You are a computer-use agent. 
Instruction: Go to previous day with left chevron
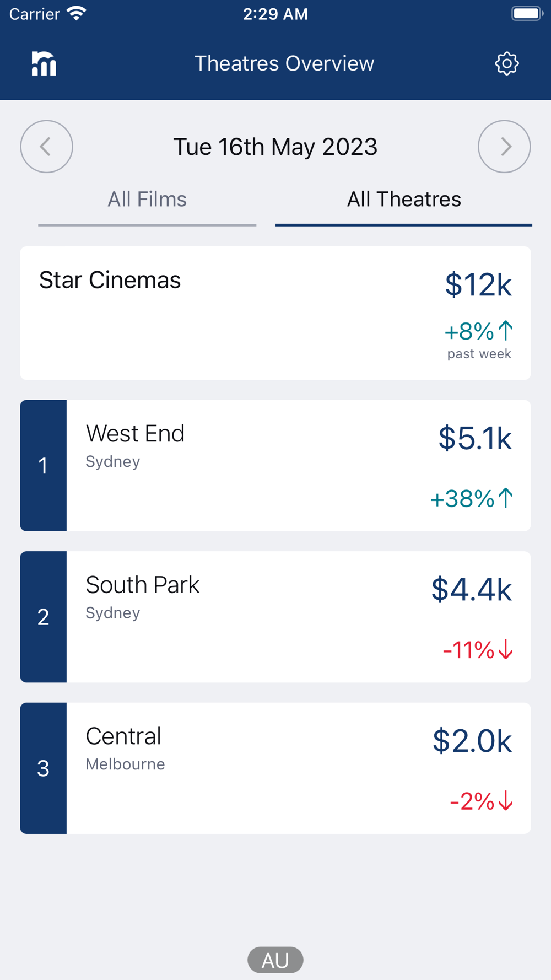pos(47,147)
